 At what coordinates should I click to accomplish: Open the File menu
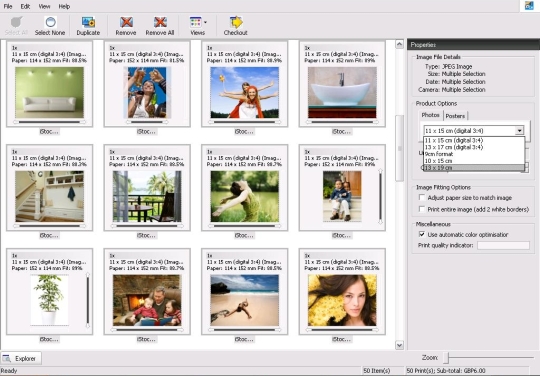click(x=8, y=6)
